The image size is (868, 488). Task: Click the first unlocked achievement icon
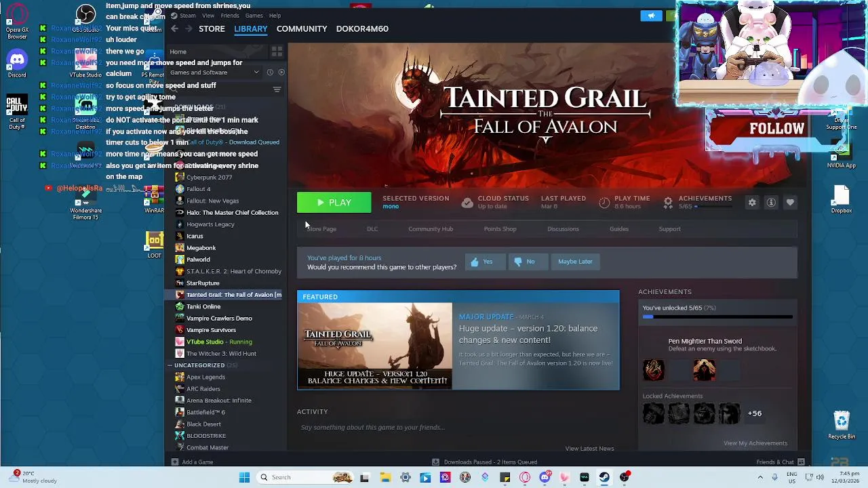tap(654, 370)
